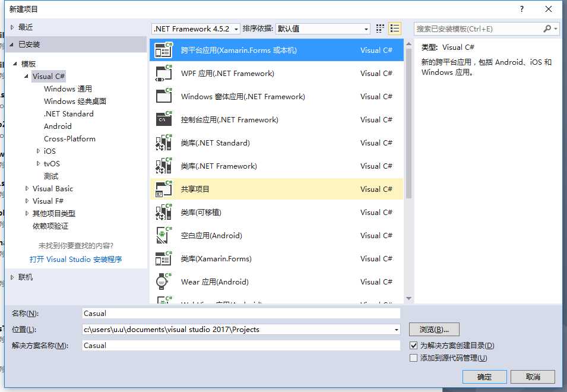The image size is (567, 392).
Task: Click the Xamarin.Forms class library icon
Action: click(x=163, y=258)
